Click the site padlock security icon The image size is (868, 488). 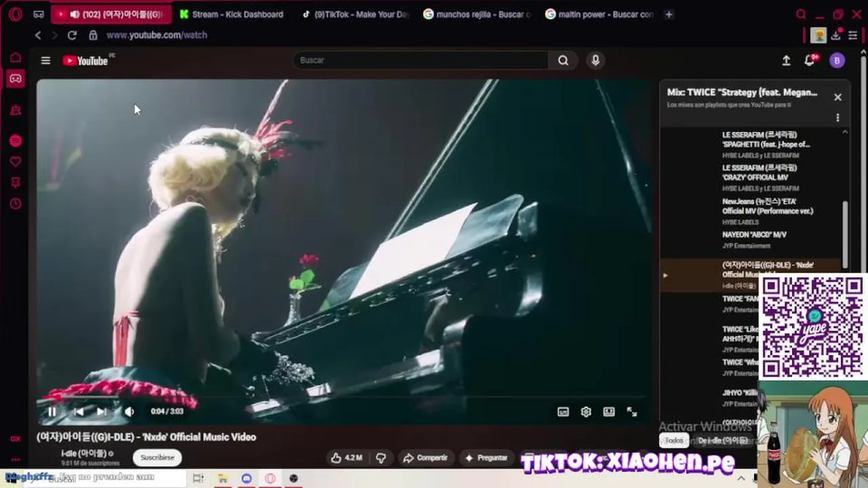click(93, 35)
